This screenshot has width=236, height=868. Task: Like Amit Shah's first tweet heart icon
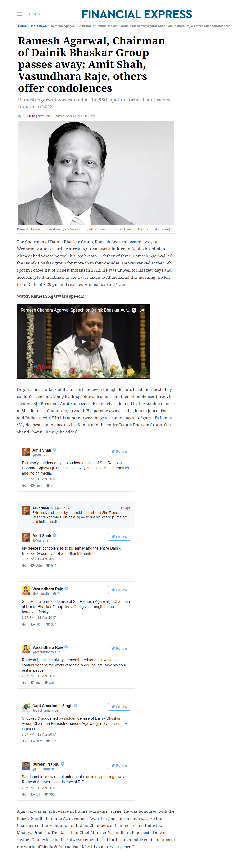48,485
